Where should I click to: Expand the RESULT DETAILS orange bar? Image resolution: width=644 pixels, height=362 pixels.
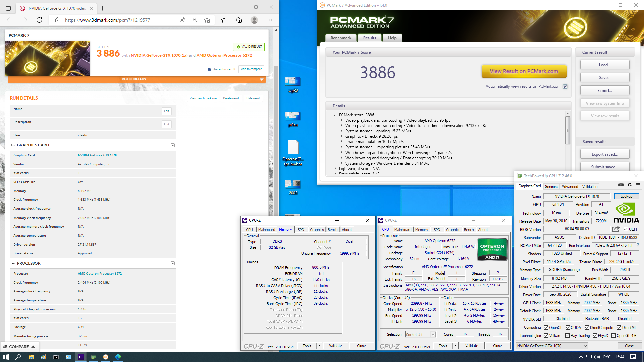[137, 79]
